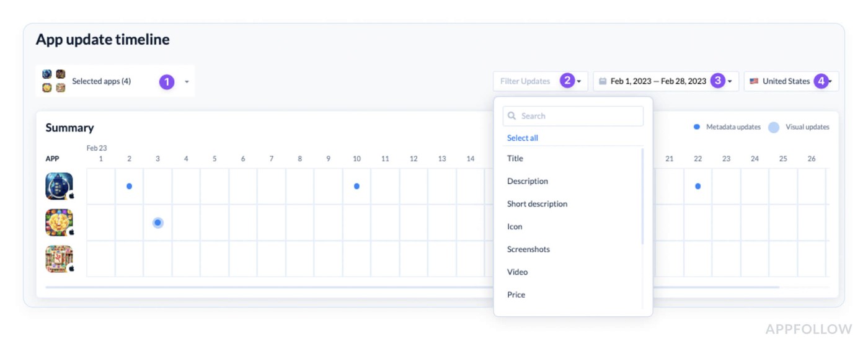Pick the Short description filter option
The width and height of the screenshot is (868, 351).
(x=537, y=204)
